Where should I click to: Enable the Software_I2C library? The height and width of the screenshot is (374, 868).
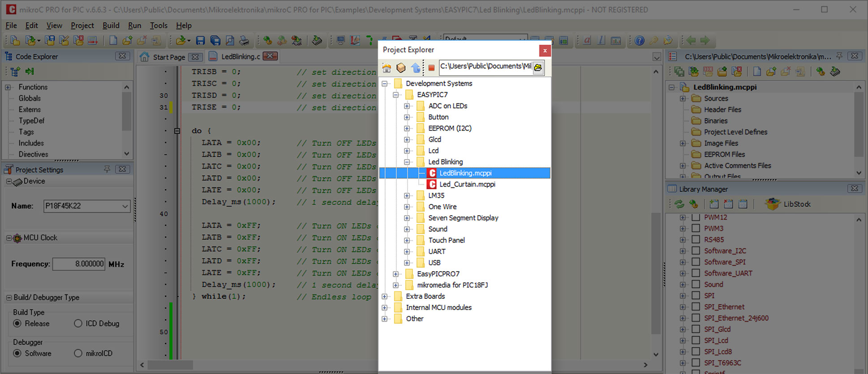click(x=696, y=251)
